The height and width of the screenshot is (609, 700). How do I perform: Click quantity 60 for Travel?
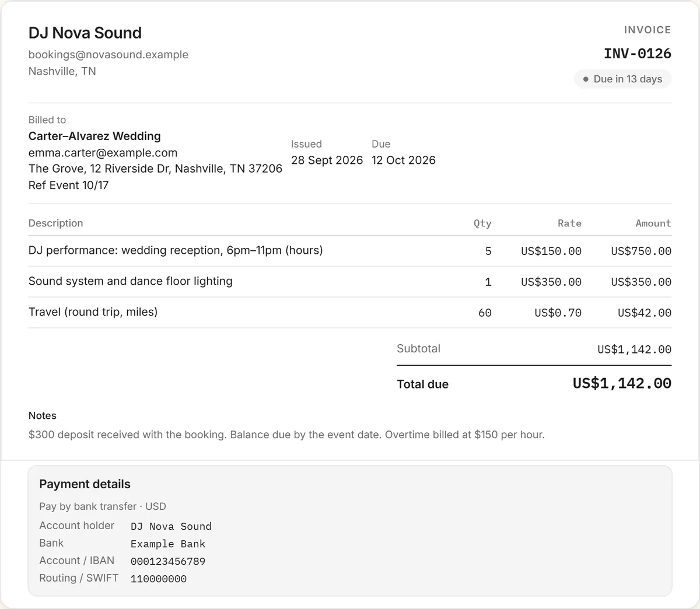pyautogui.click(x=485, y=313)
